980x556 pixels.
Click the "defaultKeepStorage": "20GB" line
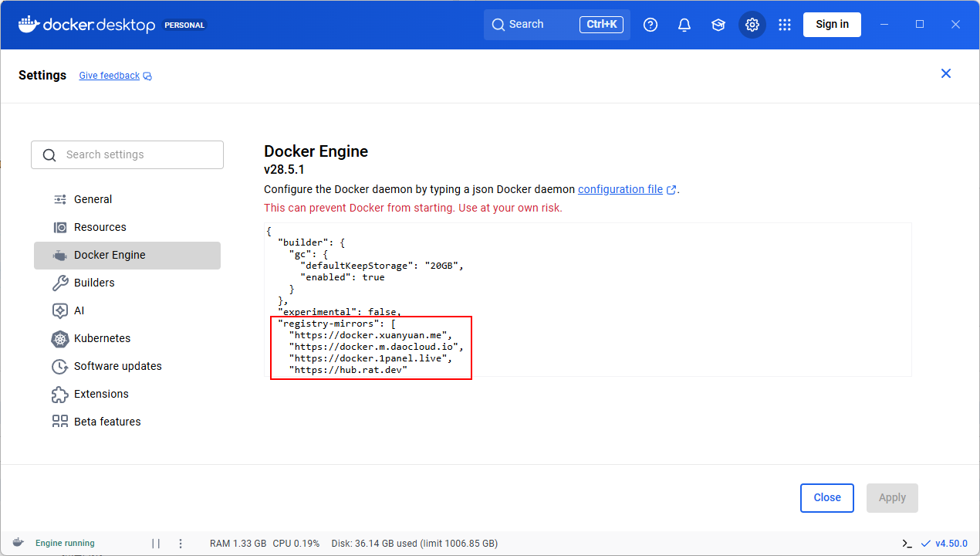(382, 266)
